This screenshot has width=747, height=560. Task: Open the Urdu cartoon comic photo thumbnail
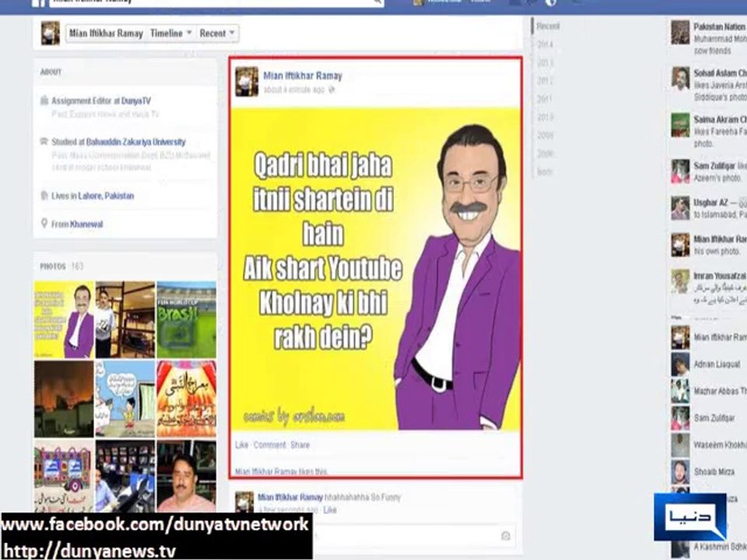[x=125, y=399]
